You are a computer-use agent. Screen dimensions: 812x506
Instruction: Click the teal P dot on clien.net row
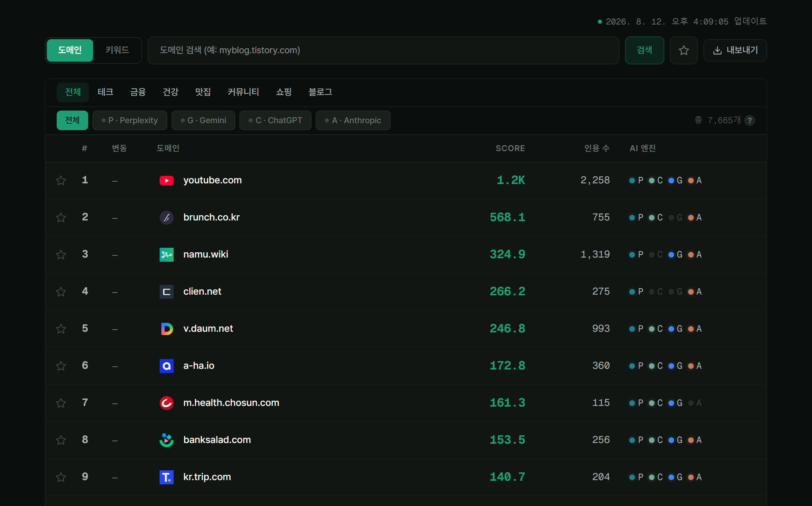pyautogui.click(x=632, y=292)
